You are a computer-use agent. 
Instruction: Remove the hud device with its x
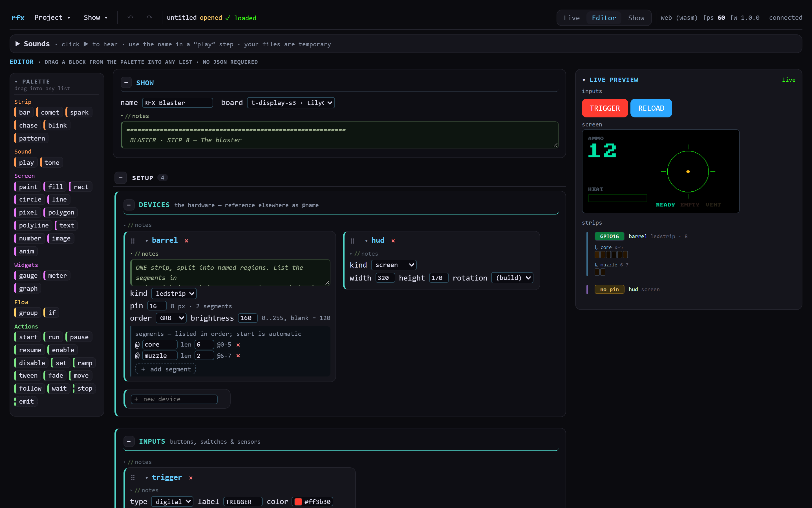(393, 240)
